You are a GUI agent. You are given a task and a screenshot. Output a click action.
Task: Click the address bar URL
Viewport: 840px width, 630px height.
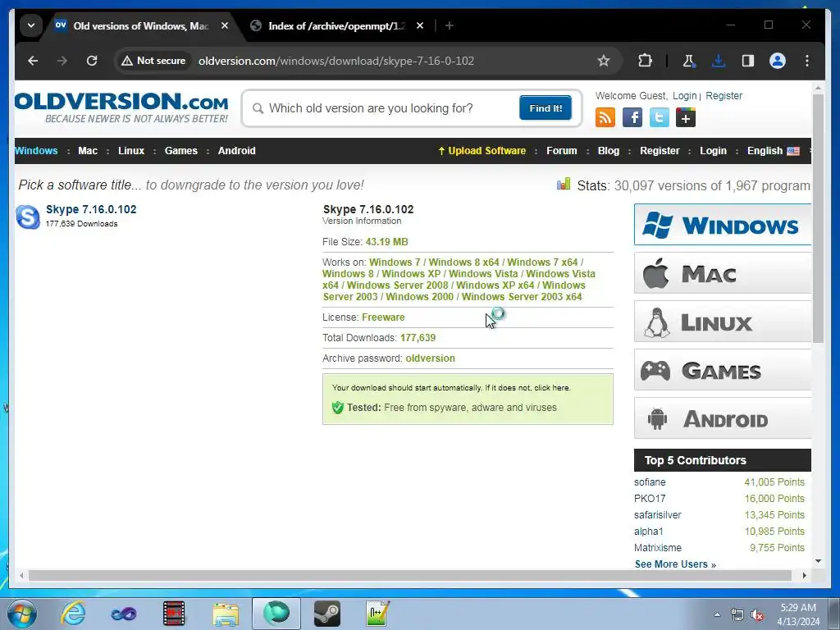coord(336,61)
